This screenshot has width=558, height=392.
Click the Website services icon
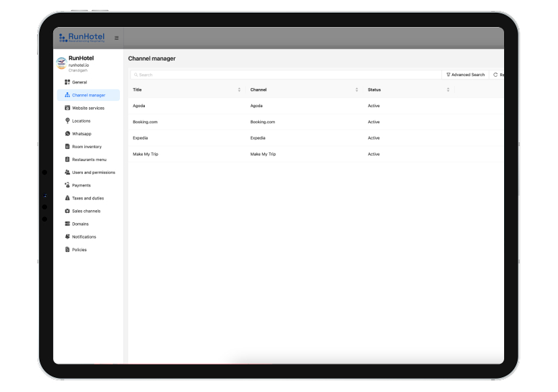(67, 108)
